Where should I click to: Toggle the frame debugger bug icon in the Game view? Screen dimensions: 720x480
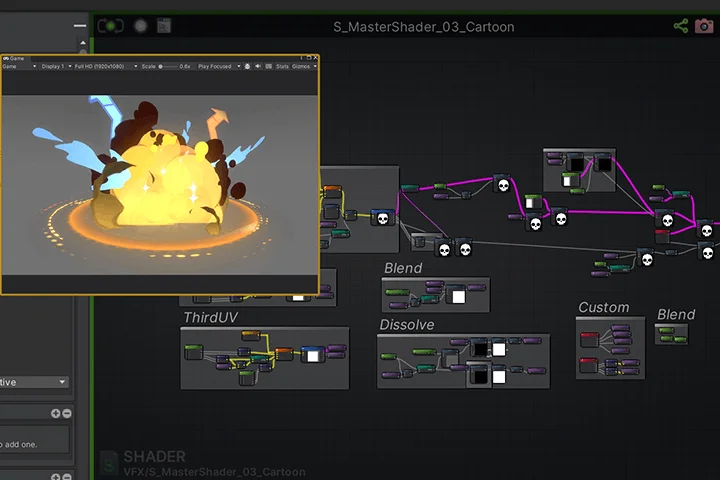[248, 67]
